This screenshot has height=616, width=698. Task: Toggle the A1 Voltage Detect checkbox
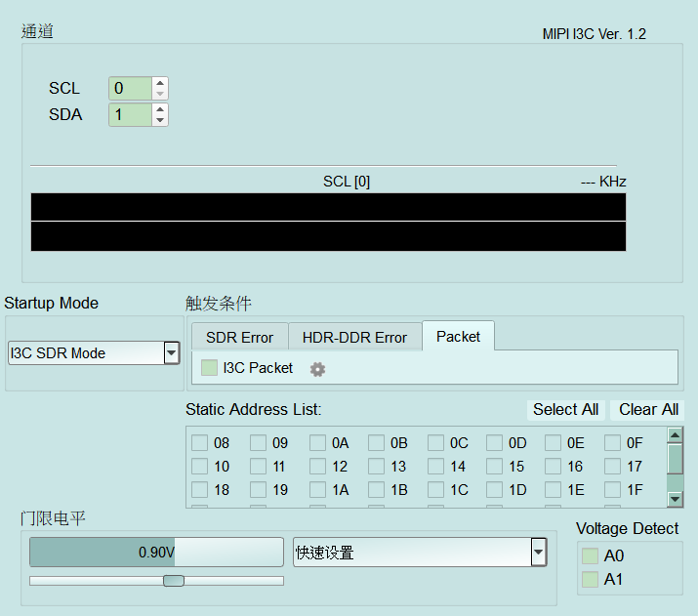590,580
